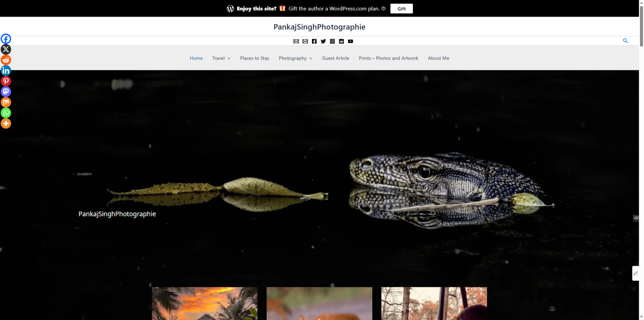Viewport: 644px width, 320px height.
Task: Open the header Twitter bird icon
Action: point(323,41)
